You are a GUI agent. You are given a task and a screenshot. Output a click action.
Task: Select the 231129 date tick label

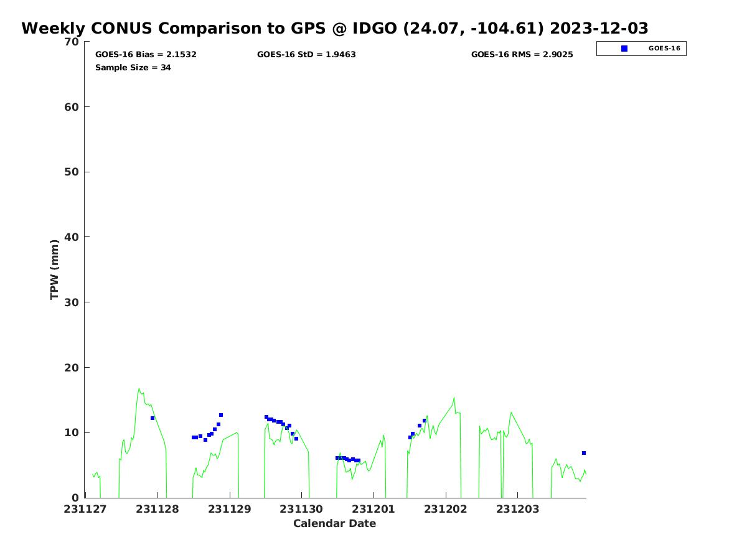(x=230, y=510)
